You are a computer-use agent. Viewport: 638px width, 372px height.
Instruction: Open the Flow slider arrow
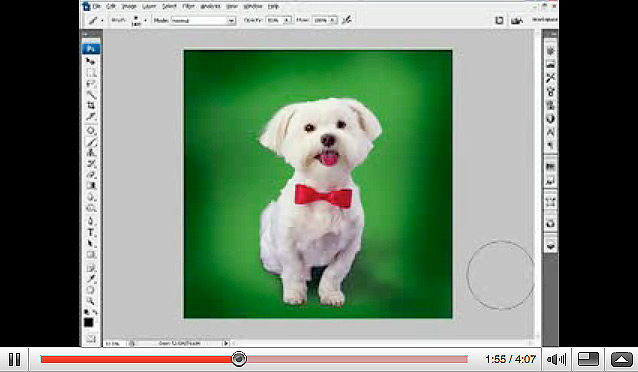coord(333,20)
